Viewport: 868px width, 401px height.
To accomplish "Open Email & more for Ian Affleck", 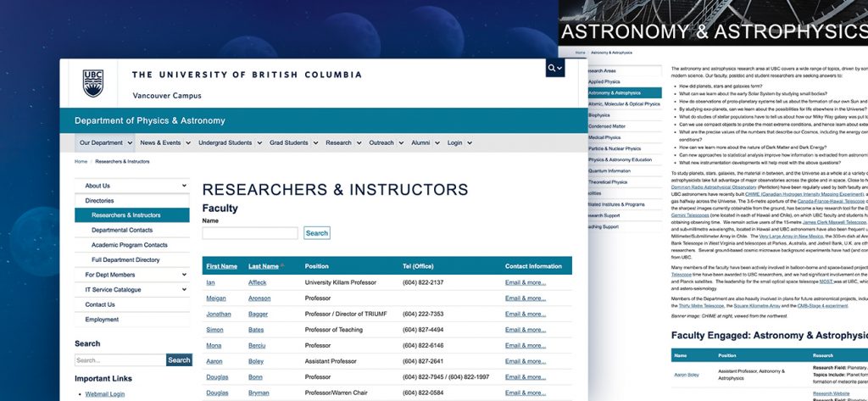I will tap(526, 282).
